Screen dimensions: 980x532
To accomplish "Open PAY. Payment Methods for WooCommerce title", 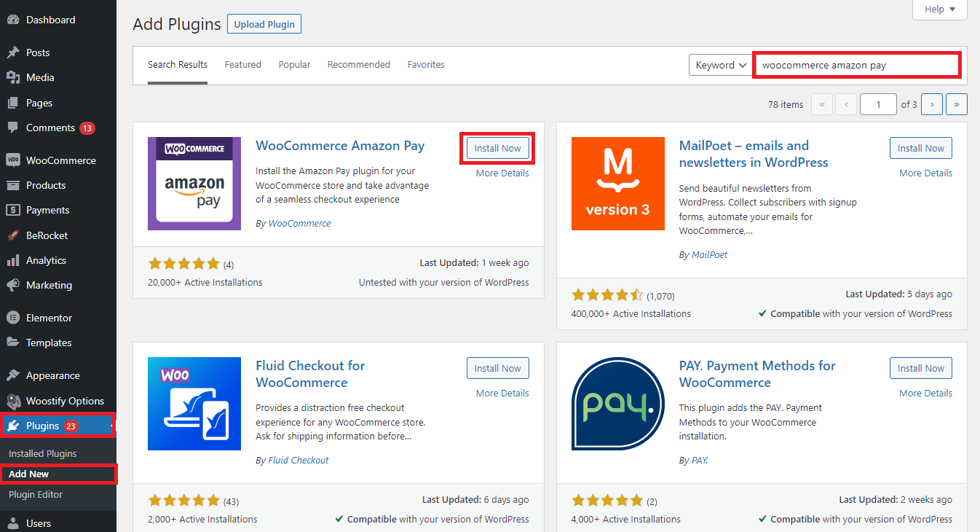I will (757, 374).
